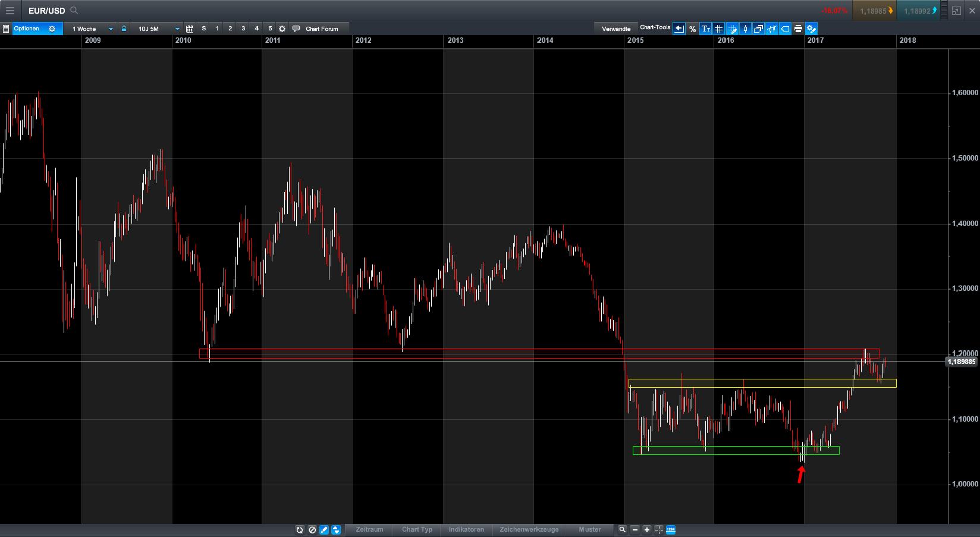This screenshot has height=537, width=980.
Task: Click the Chart Forum button
Action: point(321,28)
